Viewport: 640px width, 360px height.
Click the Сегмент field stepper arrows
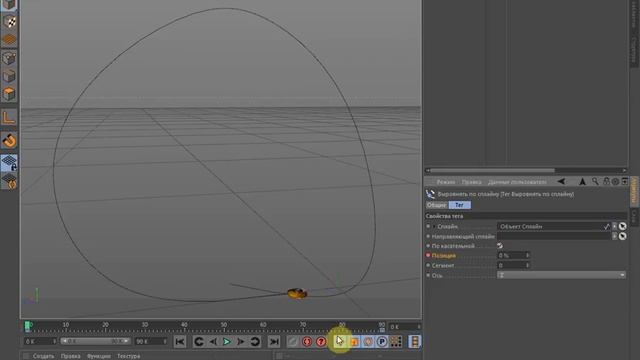click(x=527, y=265)
